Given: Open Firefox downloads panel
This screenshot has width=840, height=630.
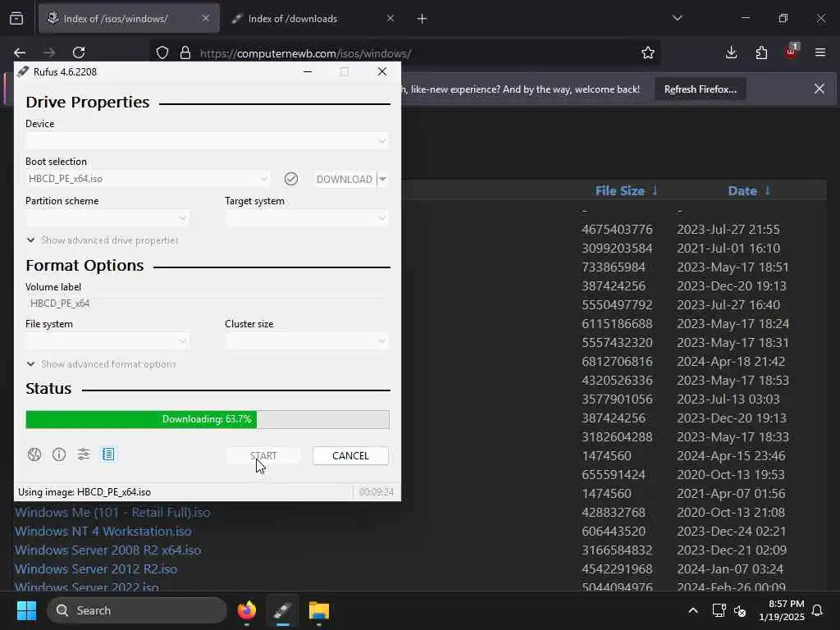Looking at the screenshot, I should [731, 52].
